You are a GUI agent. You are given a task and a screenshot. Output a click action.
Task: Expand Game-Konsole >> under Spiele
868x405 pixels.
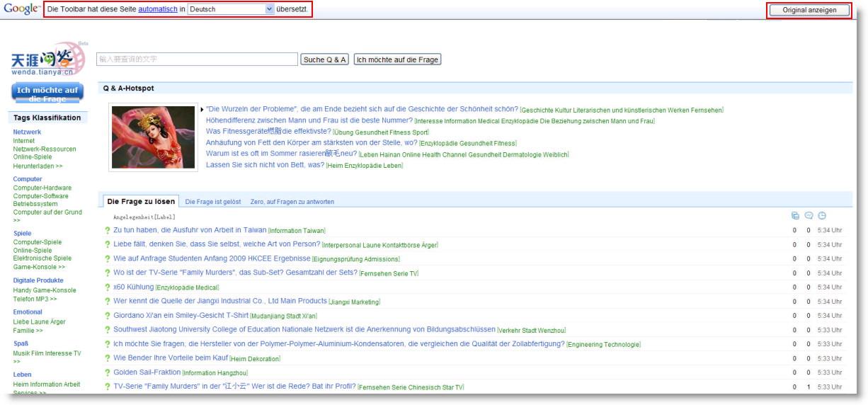click(39, 267)
